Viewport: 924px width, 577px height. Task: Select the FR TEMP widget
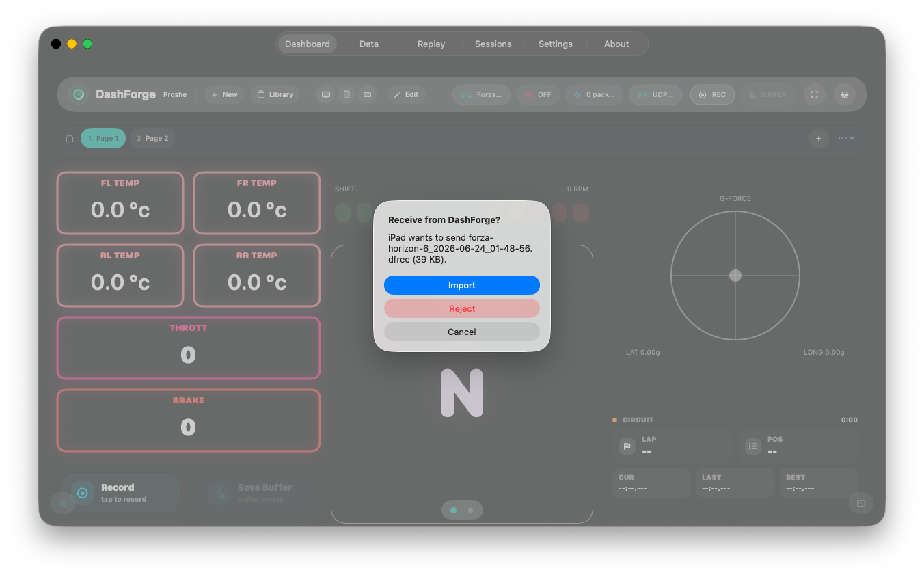coord(257,203)
